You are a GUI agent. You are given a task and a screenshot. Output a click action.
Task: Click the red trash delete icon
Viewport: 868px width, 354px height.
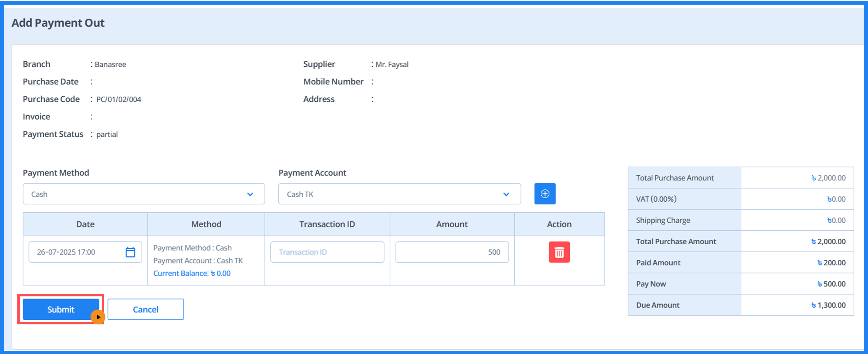pos(559,252)
